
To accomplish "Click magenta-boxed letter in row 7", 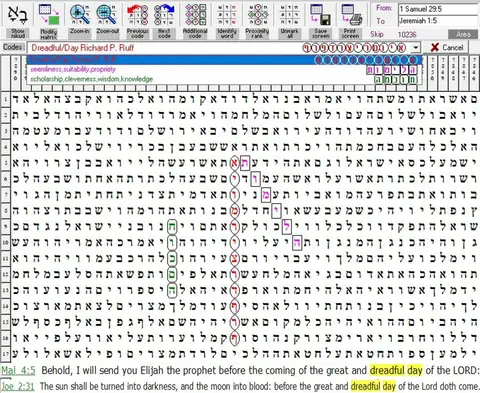I will pyautogui.click(x=266, y=195).
